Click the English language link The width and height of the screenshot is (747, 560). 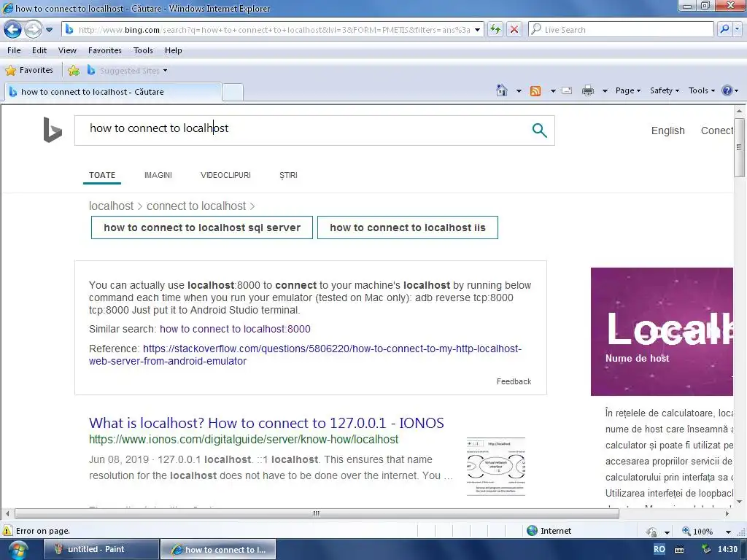click(x=667, y=131)
